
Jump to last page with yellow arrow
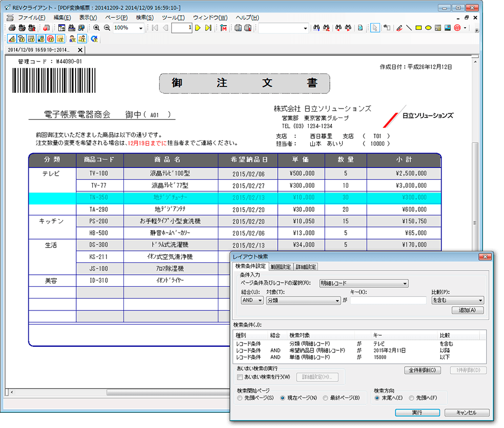point(208,28)
